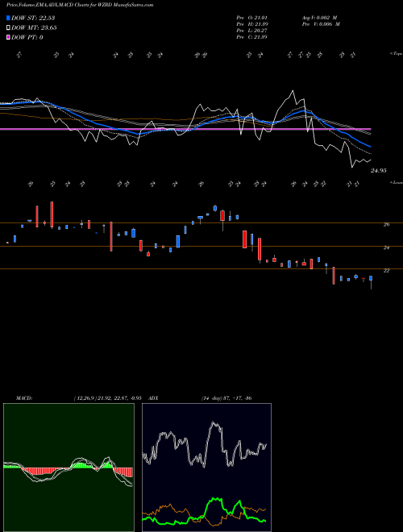Click the 'Avg V: 0.002 M' volume text
The width and height of the screenshot is (403, 532).
pos(319,18)
